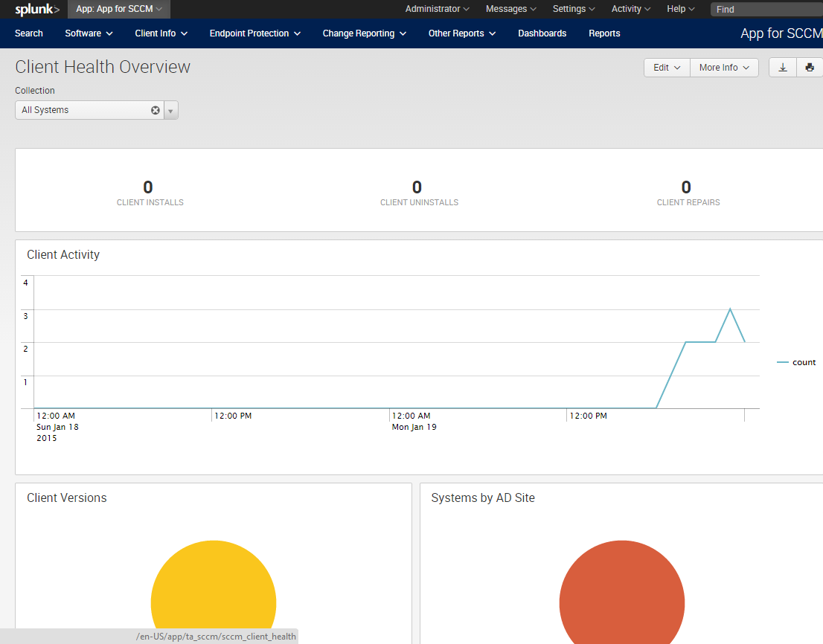The height and width of the screenshot is (644, 823).
Task: Open the Software menu
Action: [89, 33]
